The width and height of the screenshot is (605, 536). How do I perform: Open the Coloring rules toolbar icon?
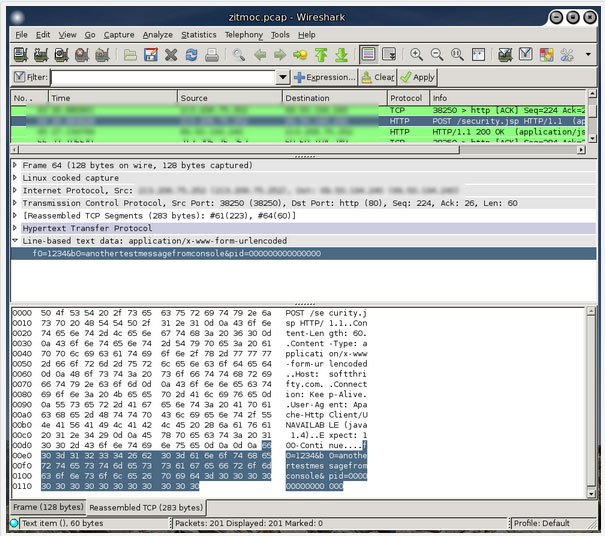(x=546, y=55)
